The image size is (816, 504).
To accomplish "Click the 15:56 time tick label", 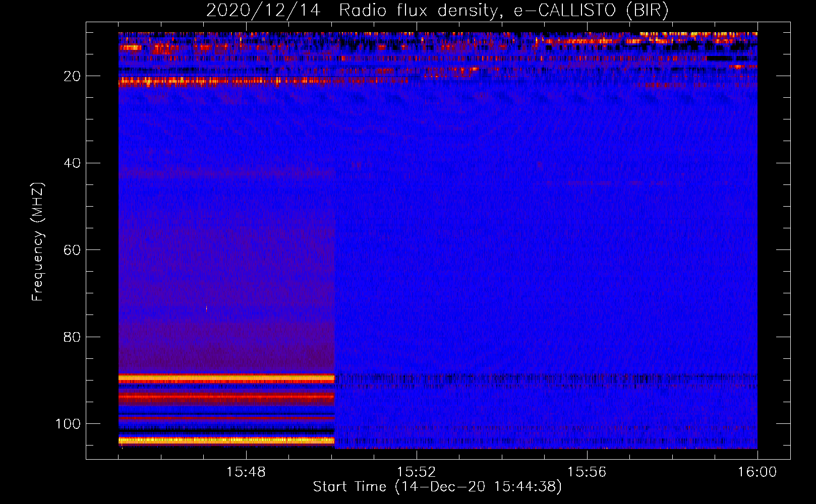I will 587,472.
